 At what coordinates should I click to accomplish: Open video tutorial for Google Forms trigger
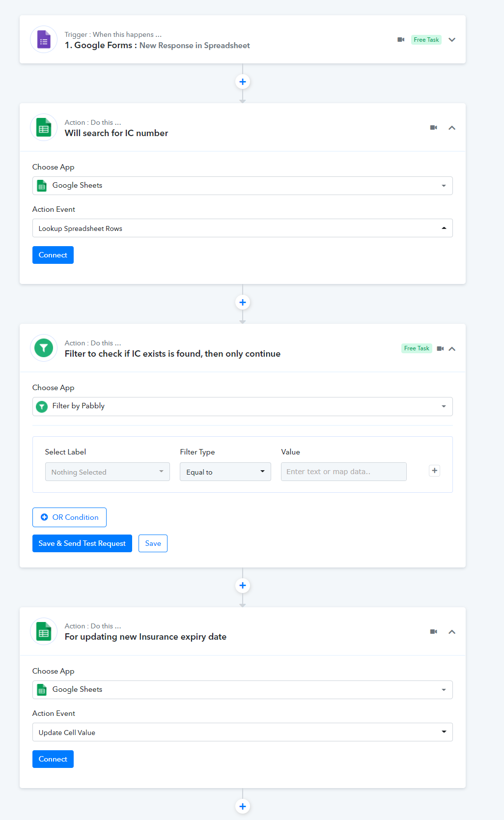click(x=401, y=40)
